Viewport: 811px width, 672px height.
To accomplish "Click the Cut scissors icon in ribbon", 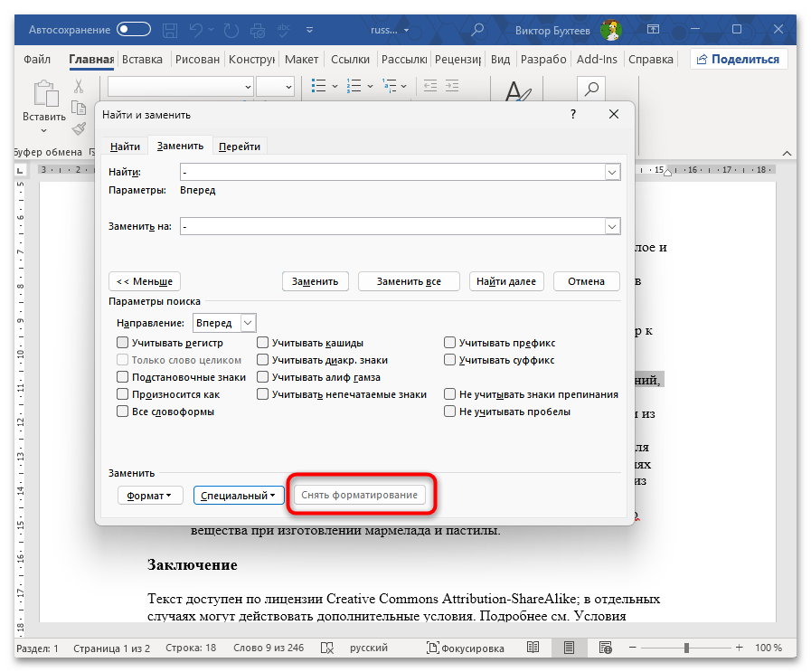I will click(x=79, y=87).
